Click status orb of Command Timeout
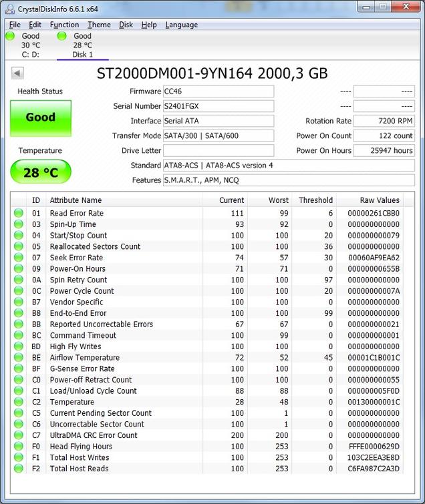Screen dimensions: 425x504 pos(19,335)
